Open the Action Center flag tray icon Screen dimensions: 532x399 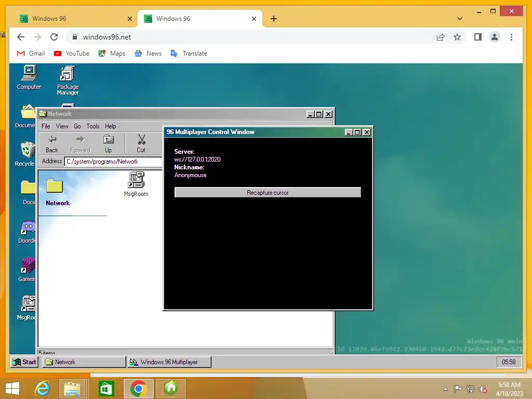(458, 389)
